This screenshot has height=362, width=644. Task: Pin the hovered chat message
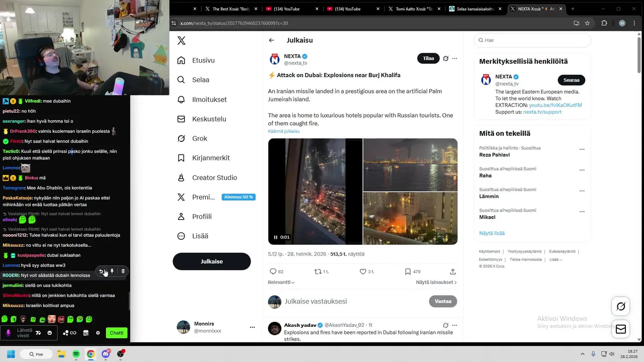112,271
